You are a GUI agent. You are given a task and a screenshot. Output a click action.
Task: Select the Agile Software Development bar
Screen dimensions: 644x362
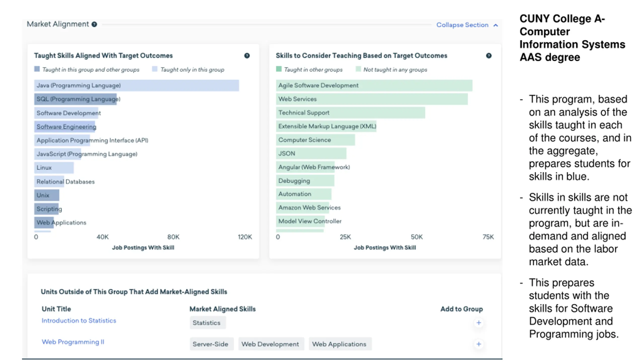[374, 85]
